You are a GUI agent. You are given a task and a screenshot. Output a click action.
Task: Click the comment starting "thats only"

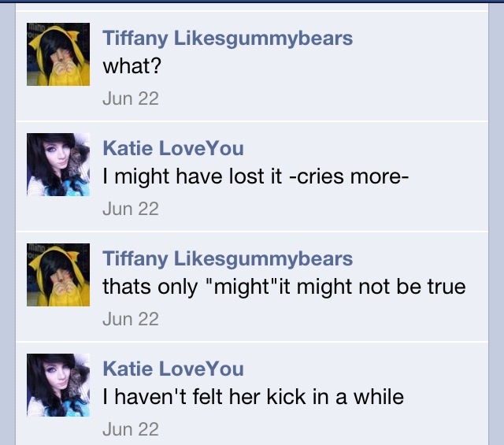coord(283,287)
